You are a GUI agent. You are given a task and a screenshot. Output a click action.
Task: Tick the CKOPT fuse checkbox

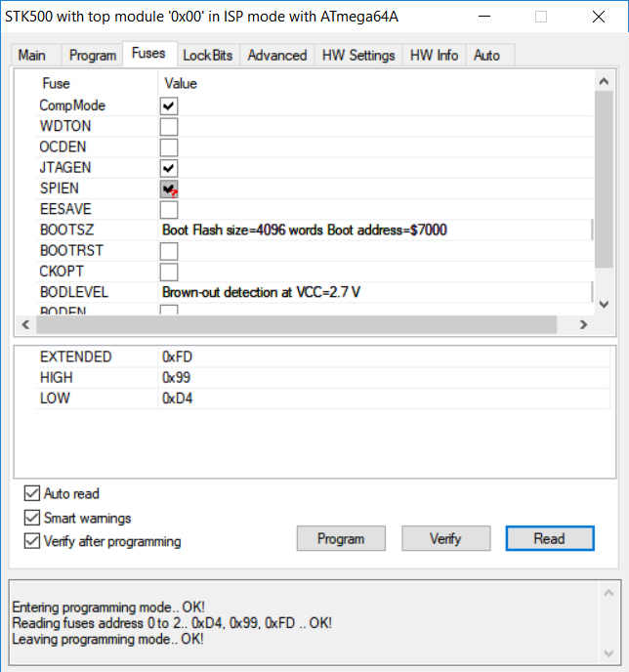(169, 273)
